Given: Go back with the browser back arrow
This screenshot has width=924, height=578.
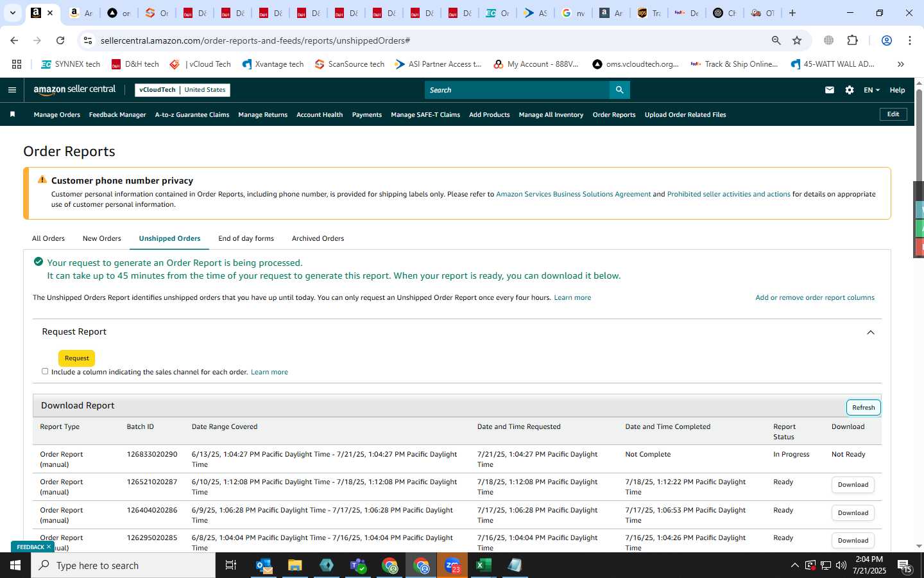Looking at the screenshot, I should pos(14,40).
